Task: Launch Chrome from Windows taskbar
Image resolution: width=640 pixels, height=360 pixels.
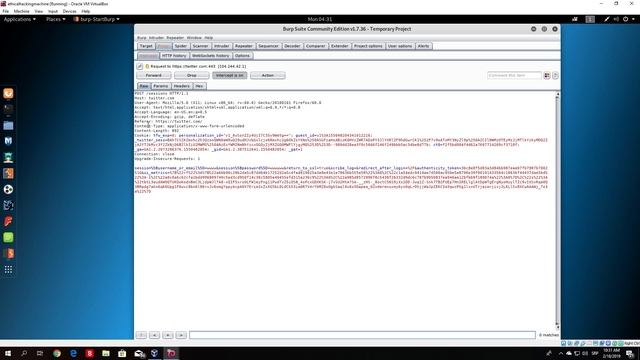Action: tap(57, 353)
